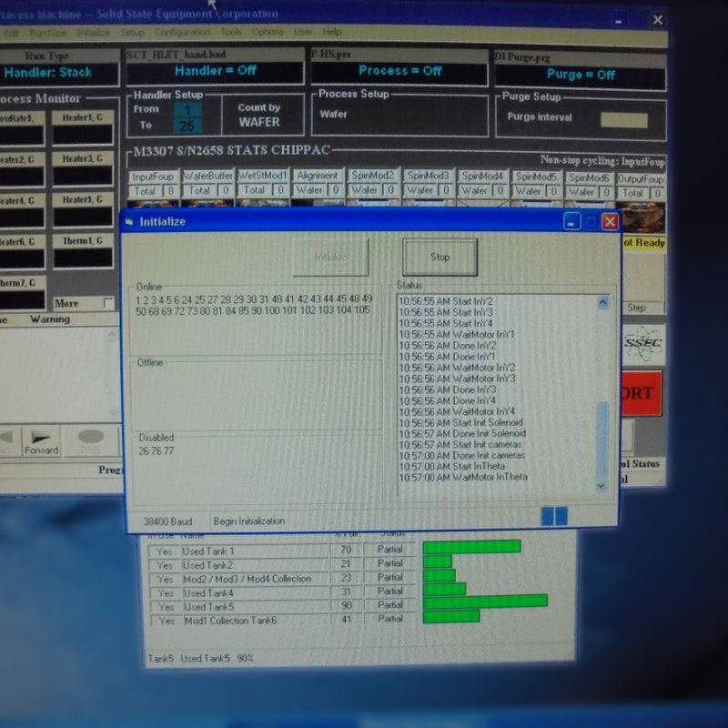Open the Tools menu
This screenshot has height=728, width=728.
231,32
